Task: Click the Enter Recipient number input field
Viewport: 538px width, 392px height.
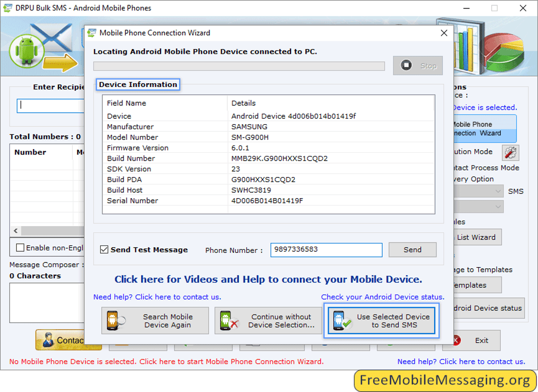Action: pos(51,105)
